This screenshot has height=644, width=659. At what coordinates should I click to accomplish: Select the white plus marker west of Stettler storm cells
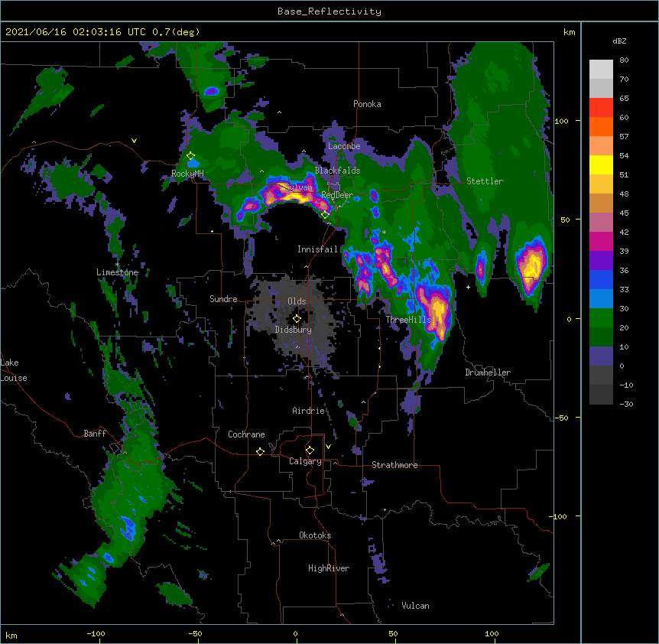click(468, 287)
